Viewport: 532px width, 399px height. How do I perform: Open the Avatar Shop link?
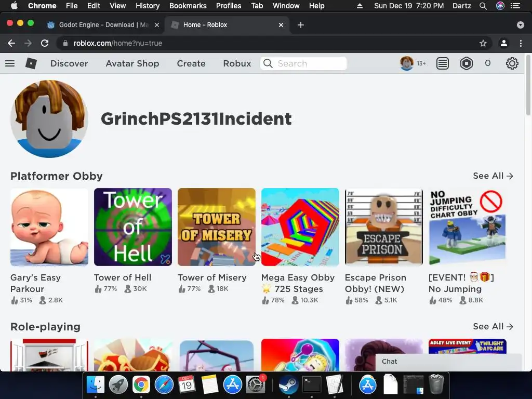tap(132, 63)
